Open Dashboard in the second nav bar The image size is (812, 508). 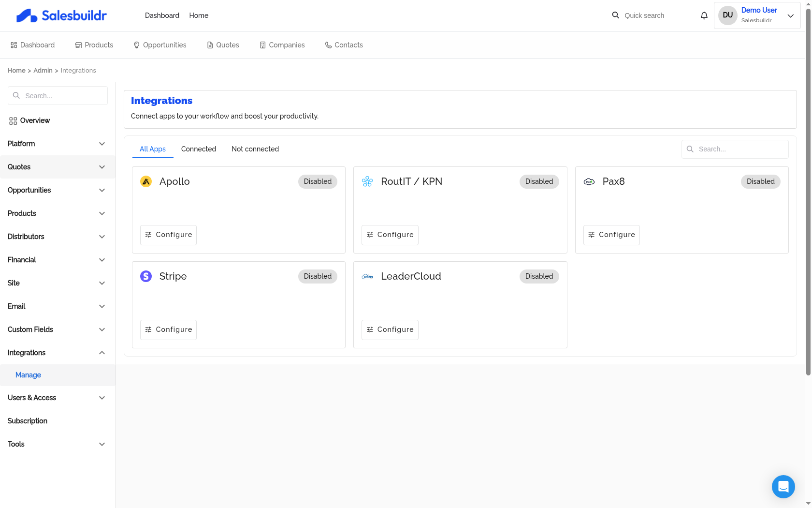pos(32,45)
